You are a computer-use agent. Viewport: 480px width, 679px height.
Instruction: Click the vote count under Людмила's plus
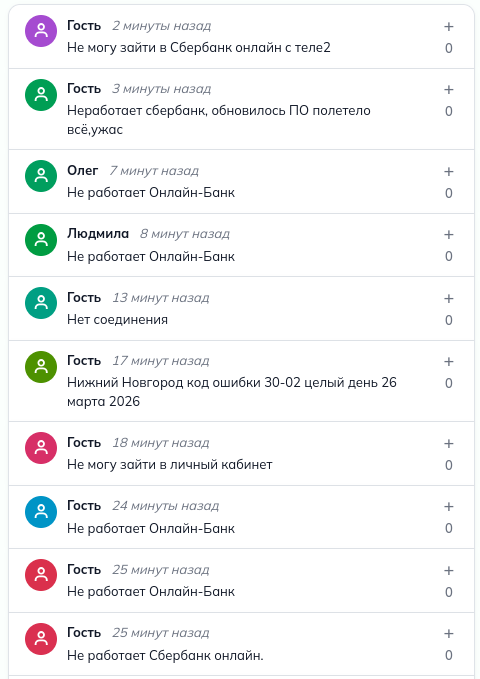[x=449, y=256]
